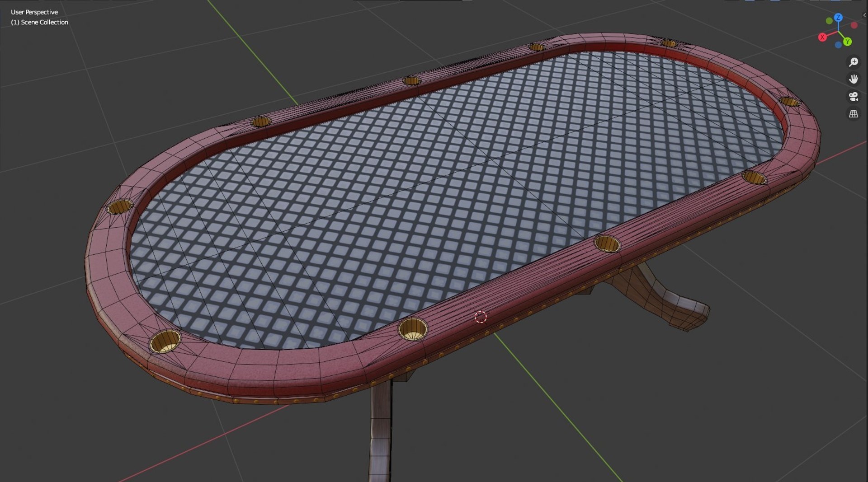Toggle the camera view icon
The height and width of the screenshot is (482, 868).
point(854,96)
